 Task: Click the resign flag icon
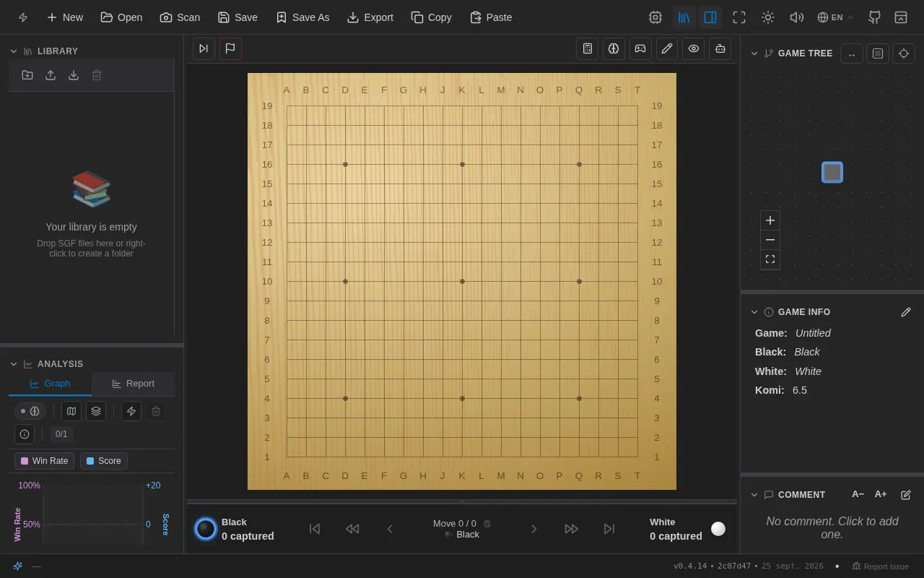230,48
